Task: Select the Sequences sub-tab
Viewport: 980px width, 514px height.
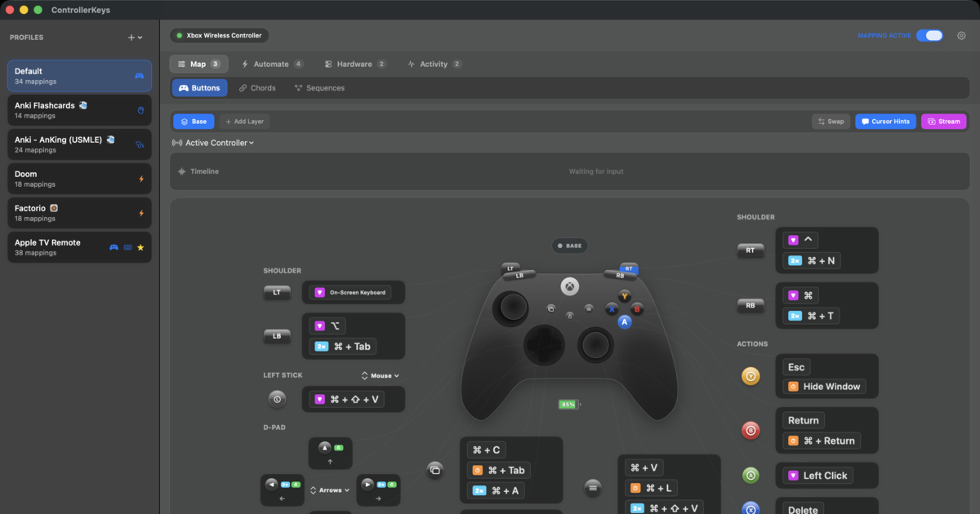Action: click(x=319, y=88)
